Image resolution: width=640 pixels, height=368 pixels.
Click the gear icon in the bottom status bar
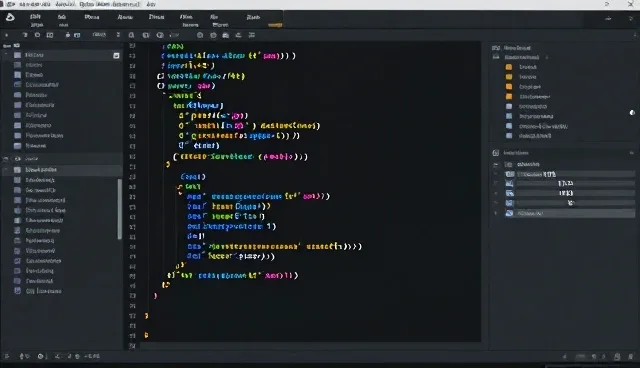(x=40, y=356)
